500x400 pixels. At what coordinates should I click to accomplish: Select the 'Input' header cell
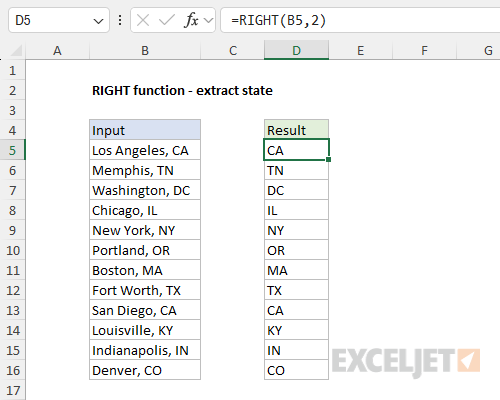[145, 130]
